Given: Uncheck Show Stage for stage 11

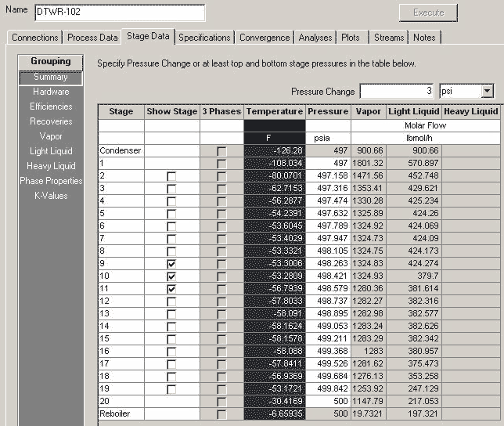Looking at the screenshot, I should coord(171,289).
